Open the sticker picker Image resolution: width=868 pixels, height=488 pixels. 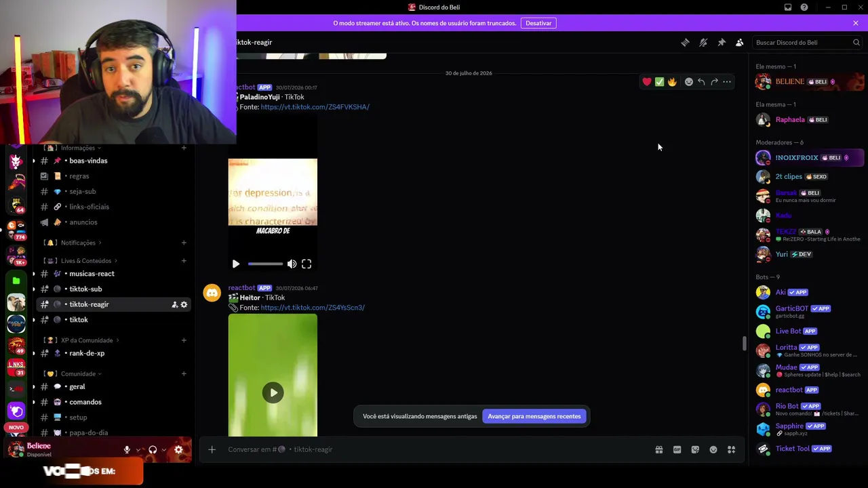click(x=695, y=449)
